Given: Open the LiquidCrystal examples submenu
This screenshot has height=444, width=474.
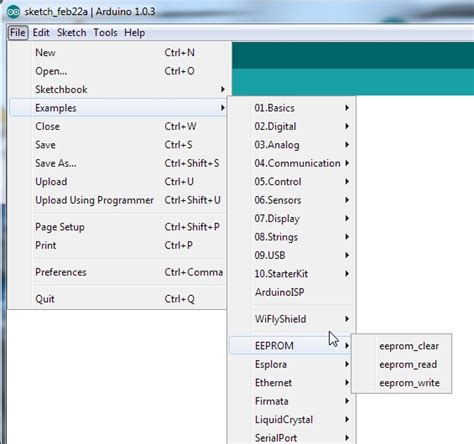Looking at the screenshot, I should [292, 419].
